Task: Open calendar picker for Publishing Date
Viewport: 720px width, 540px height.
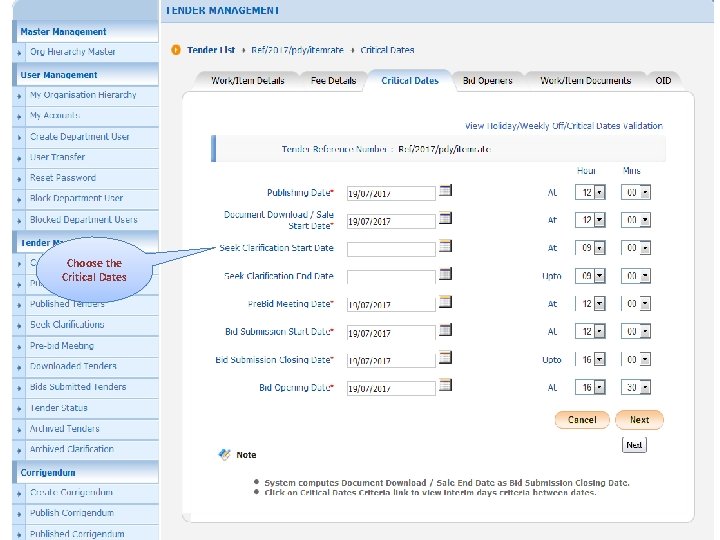Action: [x=445, y=190]
